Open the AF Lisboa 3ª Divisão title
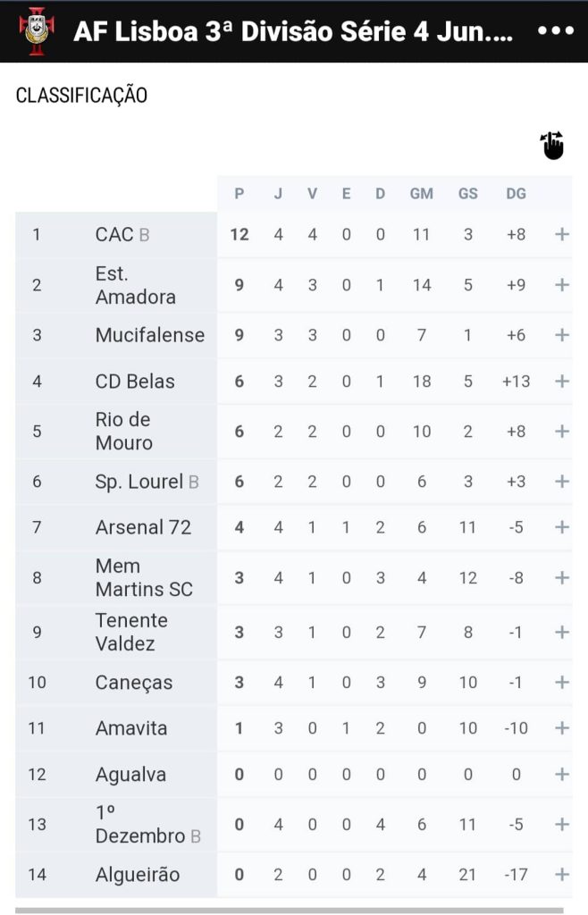Image resolution: width=588 pixels, height=915 pixels. pyautogui.click(x=293, y=31)
